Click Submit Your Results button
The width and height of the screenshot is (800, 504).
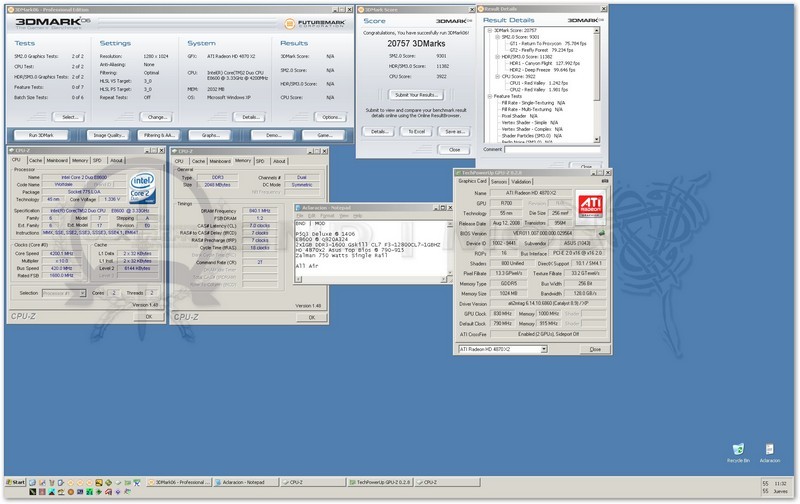point(416,95)
